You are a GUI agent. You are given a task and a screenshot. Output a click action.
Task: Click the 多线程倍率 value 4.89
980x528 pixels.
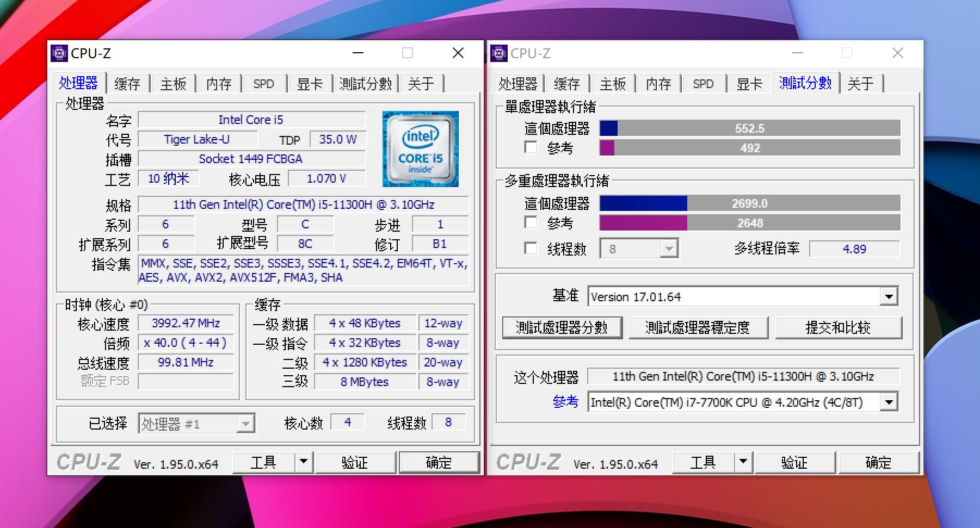click(854, 249)
